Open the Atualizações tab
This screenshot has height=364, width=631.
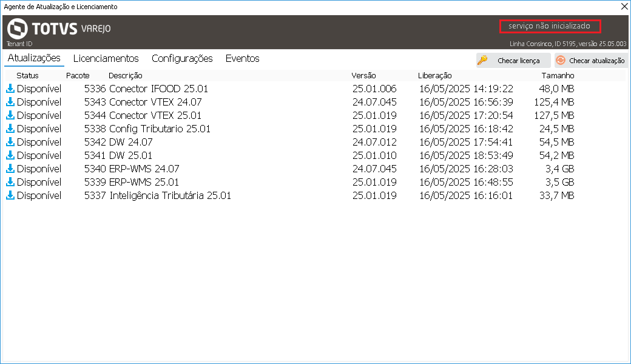click(x=34, y=58)
